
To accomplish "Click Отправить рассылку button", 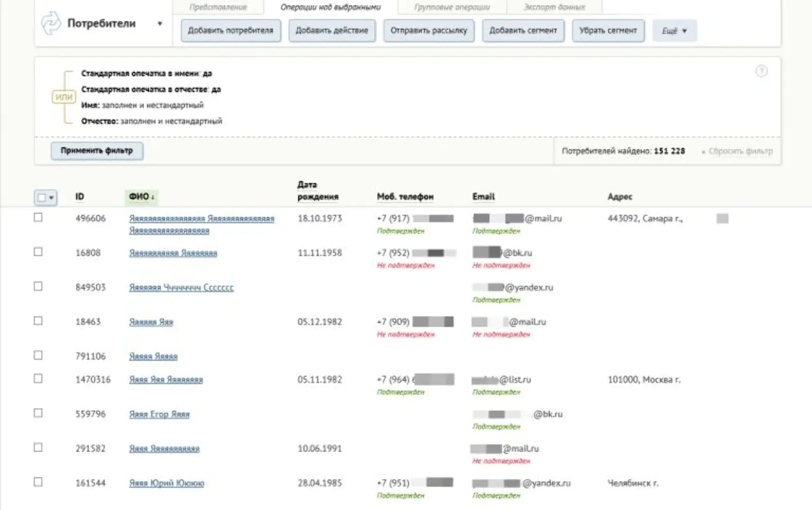I will tap(429, 30).
